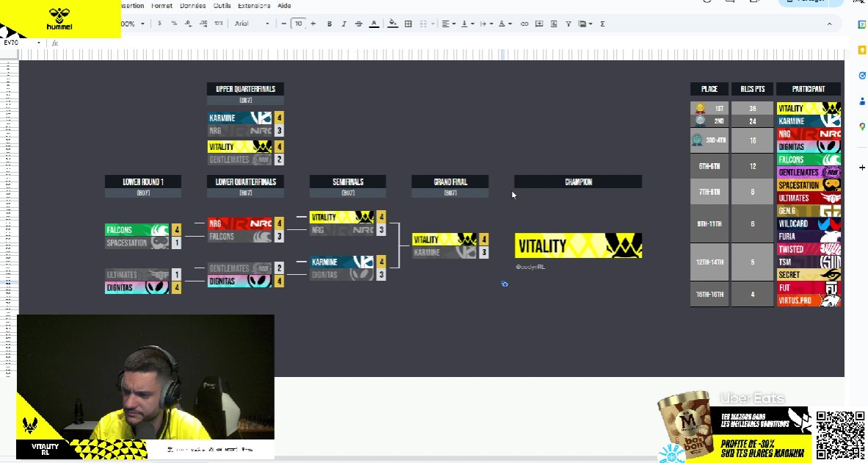The height and width of the screenshot is (463, 868).
Task: Open the fill color picker
Action: tap(392, 24)
